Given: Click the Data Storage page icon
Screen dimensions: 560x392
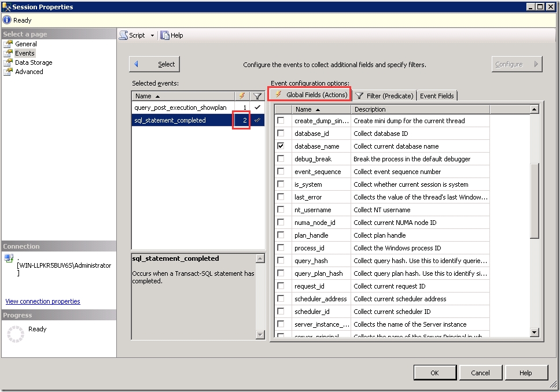Looking at the screenshot, I should pyautogui.click(x=8, y=62).
